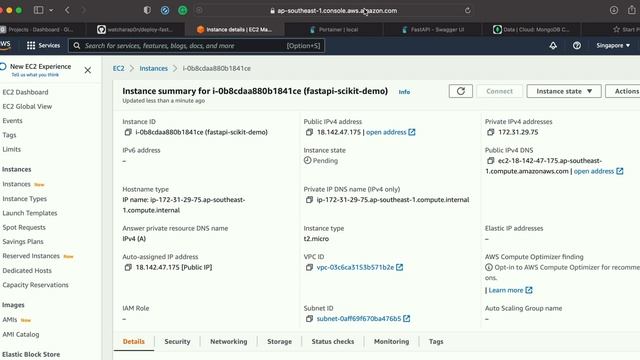Open AMI Catalog in sidebar
640x360 pixels.
[x=21, y=334]
